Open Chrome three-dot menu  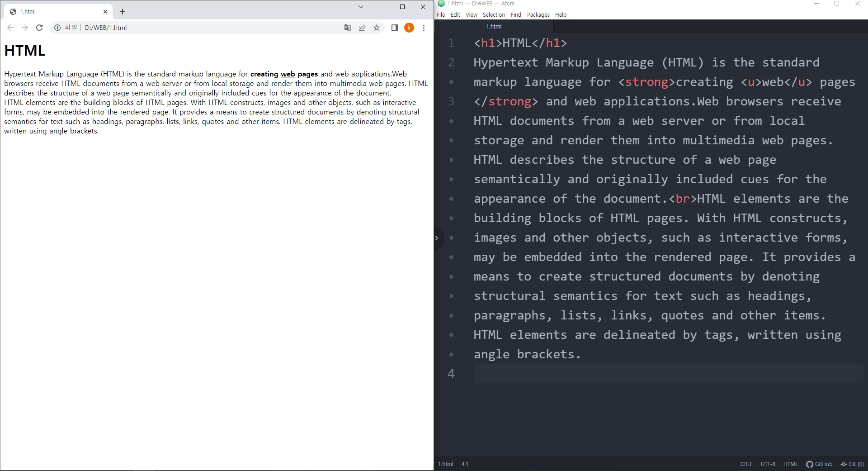coord(424,28)
